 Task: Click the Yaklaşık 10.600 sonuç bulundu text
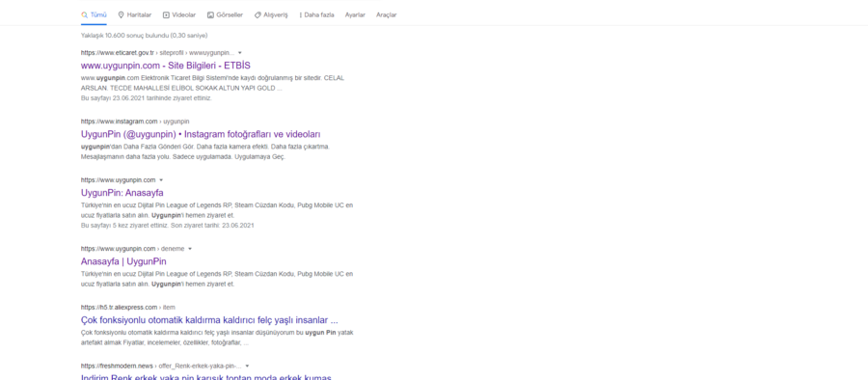pos(144,36)
